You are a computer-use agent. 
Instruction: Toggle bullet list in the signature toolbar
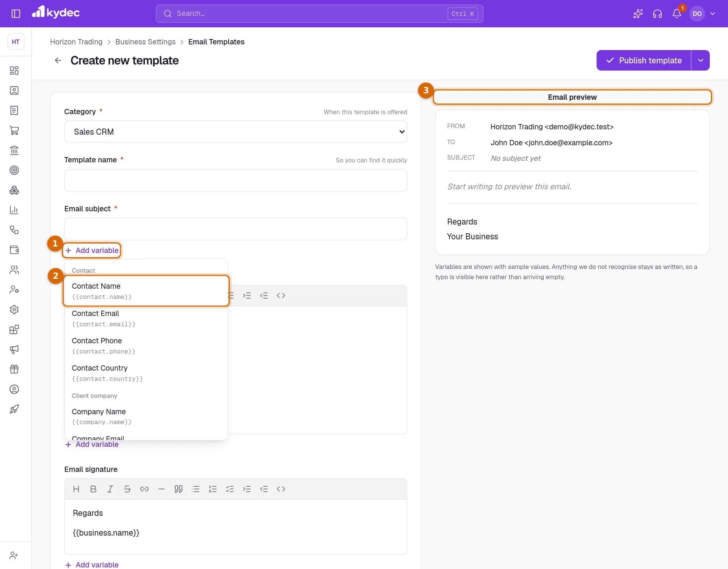196,489
